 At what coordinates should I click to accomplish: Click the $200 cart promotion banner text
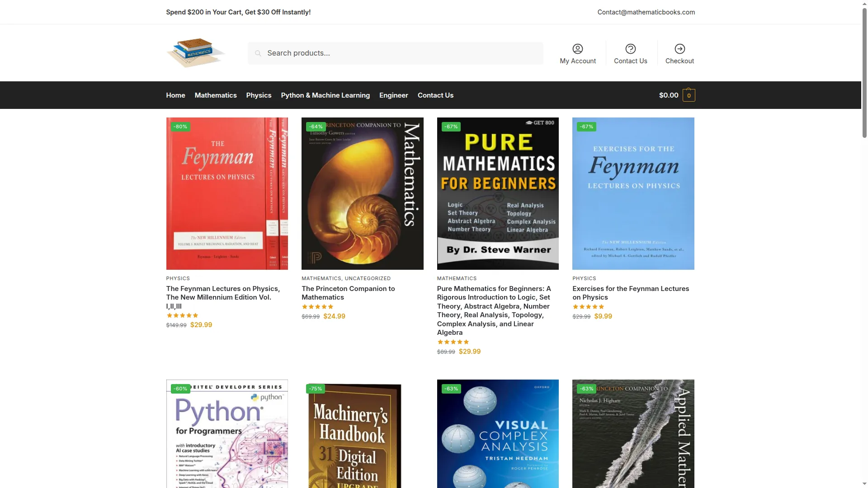pyautogui.click(x=238, y=12)
